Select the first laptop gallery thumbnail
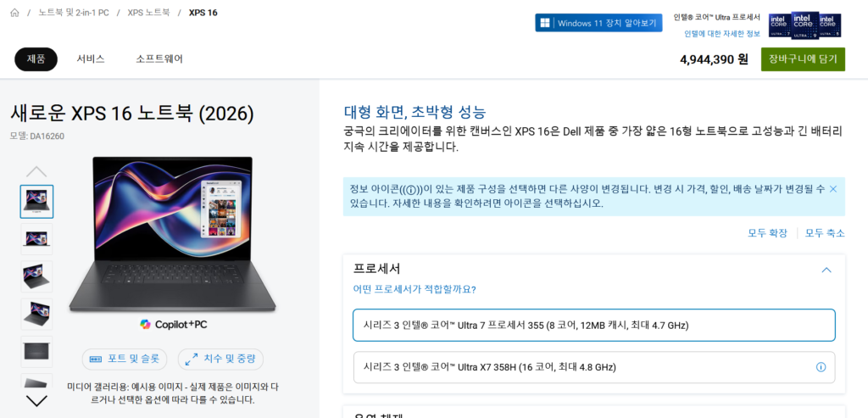The height and width of the screenshot is (418, 868). pos(36,202)
